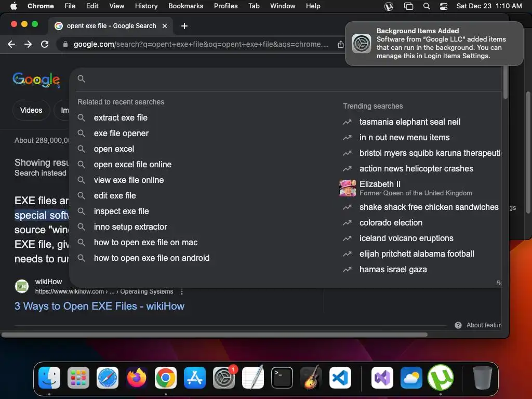532x399 pixels.
Task: Click the suggestions panel vertical scrollbar
Action: (505, 82)
